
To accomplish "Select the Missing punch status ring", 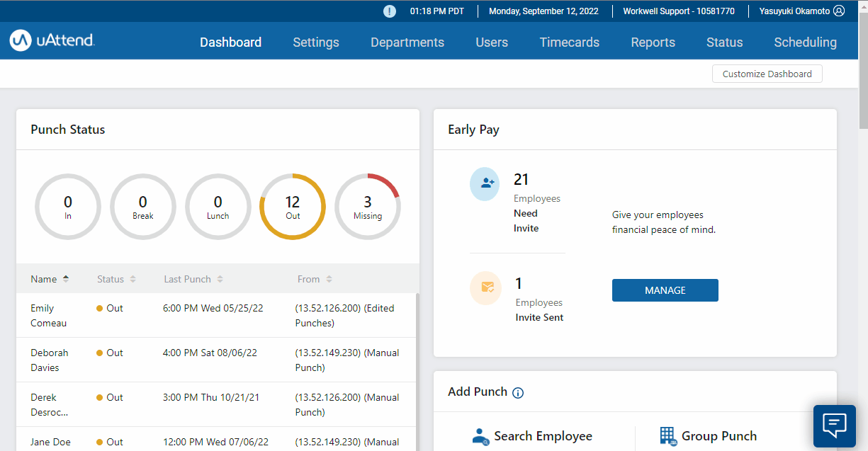I will click(x=367, y=207).
